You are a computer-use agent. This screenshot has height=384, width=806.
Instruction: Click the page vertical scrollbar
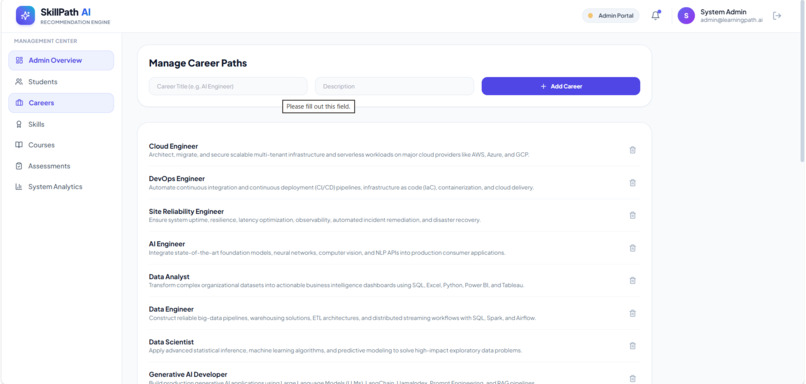coord(802,82)
